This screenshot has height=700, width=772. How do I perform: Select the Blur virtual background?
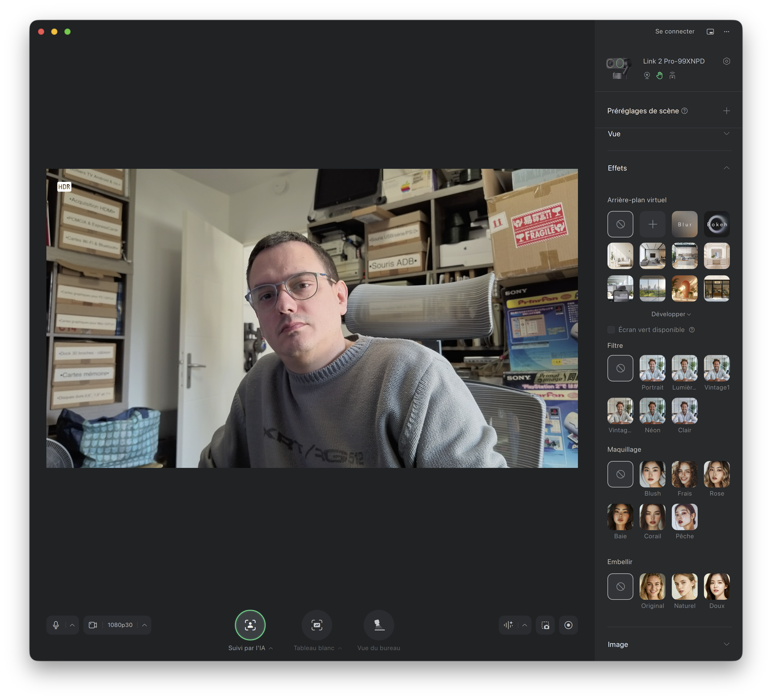coord(684,224)
